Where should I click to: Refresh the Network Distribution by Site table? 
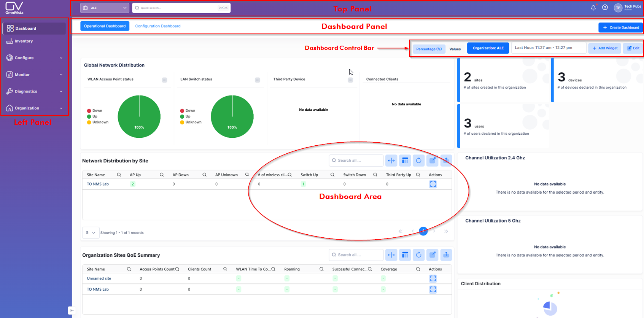[419, 161]
